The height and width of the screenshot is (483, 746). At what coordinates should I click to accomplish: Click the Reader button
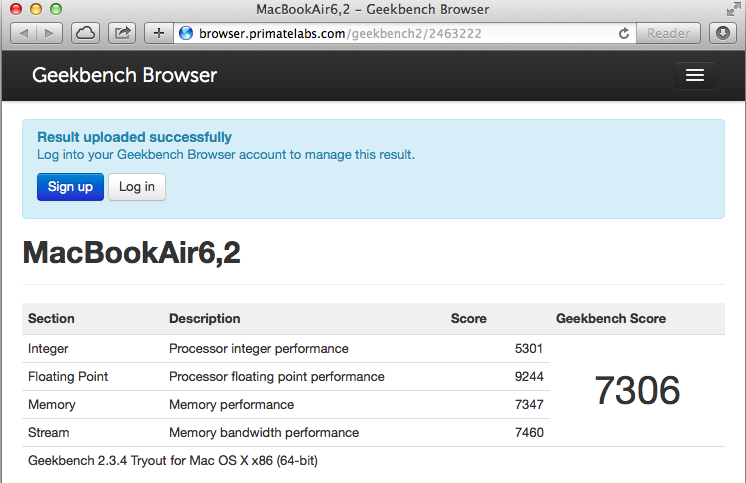[x=668, y=33]
